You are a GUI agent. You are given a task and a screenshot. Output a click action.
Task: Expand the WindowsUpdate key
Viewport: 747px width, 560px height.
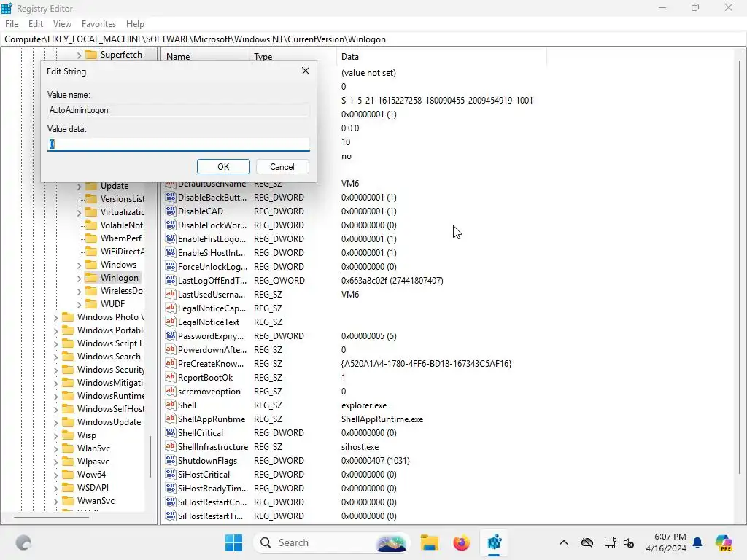(x=55, y=422)
